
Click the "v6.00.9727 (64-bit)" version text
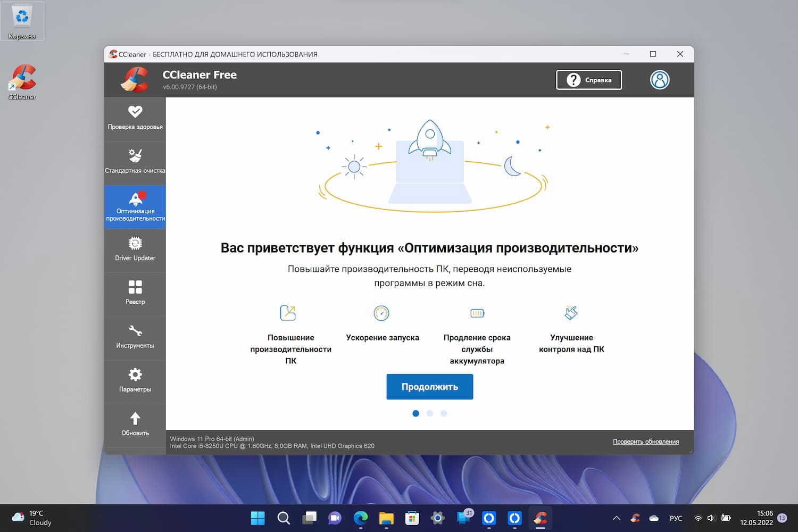pos(190,87)
